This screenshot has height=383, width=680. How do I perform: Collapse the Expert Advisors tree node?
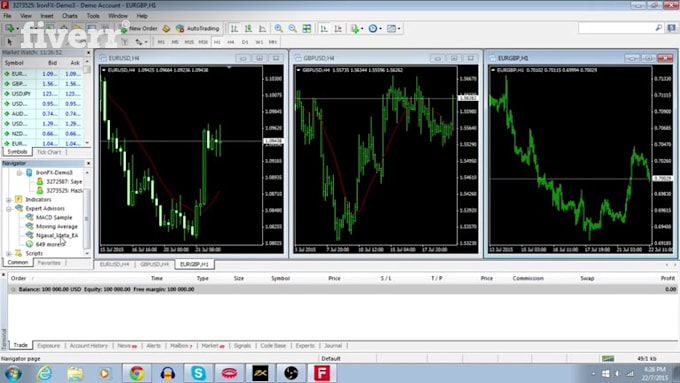pos(9,209)
